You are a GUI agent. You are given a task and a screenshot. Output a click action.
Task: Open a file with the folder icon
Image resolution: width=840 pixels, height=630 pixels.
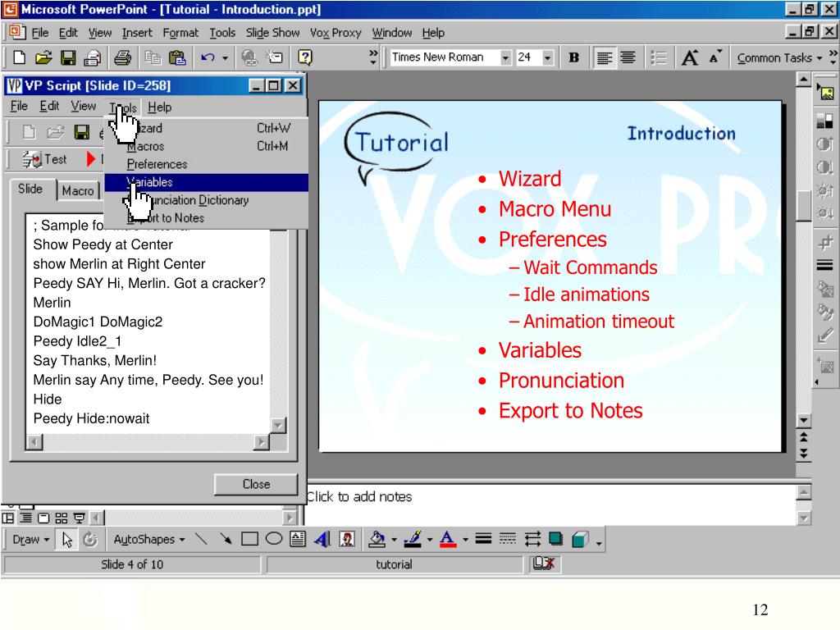point(43,57)
